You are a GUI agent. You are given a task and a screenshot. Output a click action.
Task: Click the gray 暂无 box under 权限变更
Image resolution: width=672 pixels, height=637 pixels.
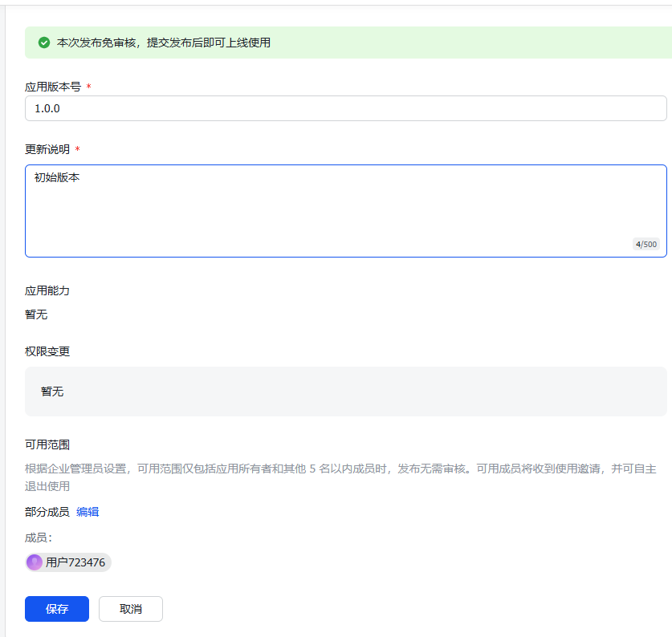tap(345, 392)
